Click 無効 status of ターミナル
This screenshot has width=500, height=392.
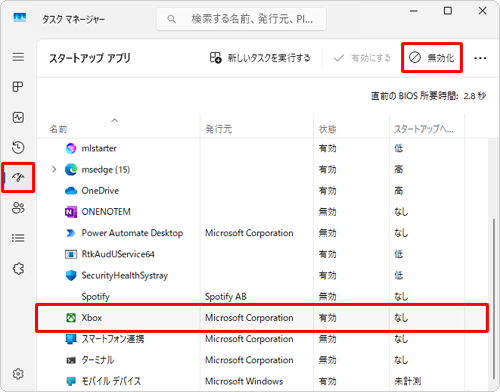click(327, 360)
